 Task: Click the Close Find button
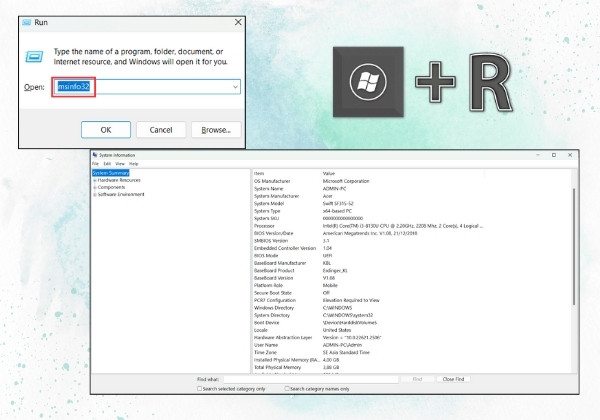click(453, 379)
